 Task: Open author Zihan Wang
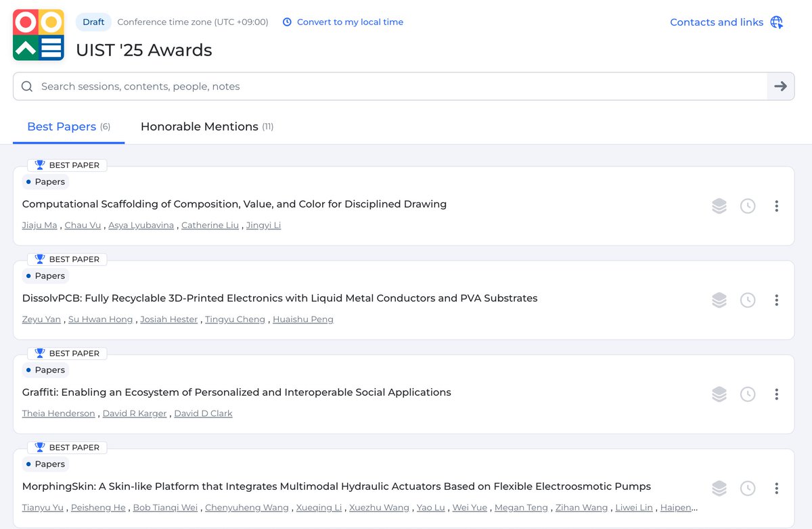coord(581,507)
